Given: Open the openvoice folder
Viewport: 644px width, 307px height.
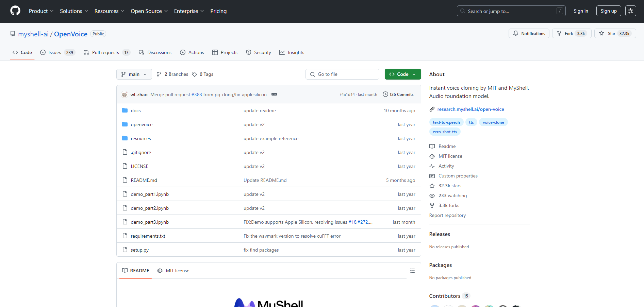Looking at the screenshot, I should coord(142,124).
